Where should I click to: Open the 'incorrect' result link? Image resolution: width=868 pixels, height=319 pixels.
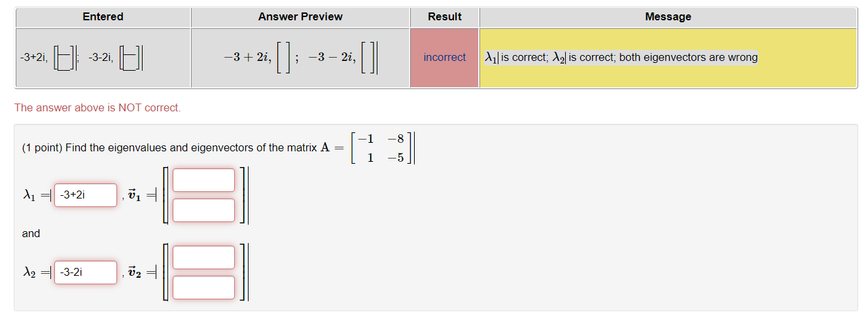(x=445, y=58)
